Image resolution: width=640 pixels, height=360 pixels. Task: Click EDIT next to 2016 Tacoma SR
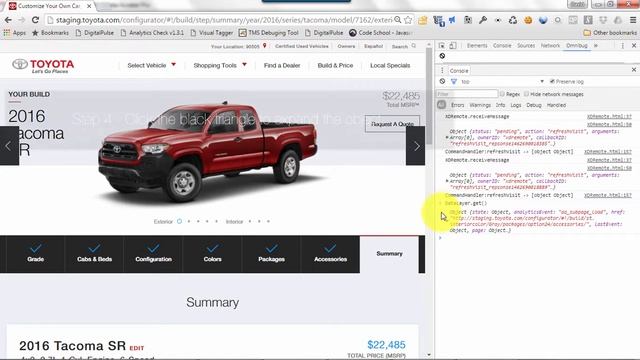137,348
